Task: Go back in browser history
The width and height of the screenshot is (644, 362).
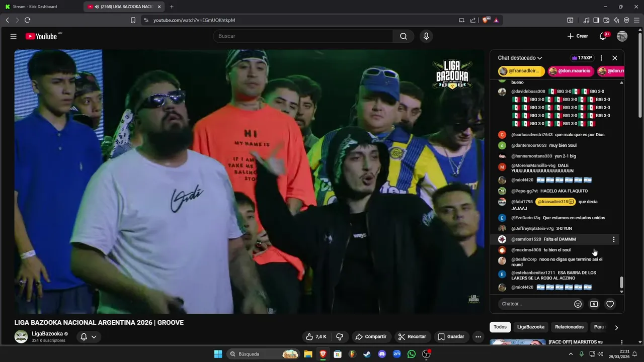Action: (7, 20)
